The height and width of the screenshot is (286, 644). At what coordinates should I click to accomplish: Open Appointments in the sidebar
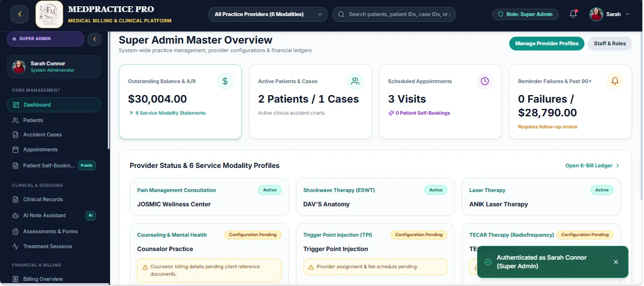54,150
